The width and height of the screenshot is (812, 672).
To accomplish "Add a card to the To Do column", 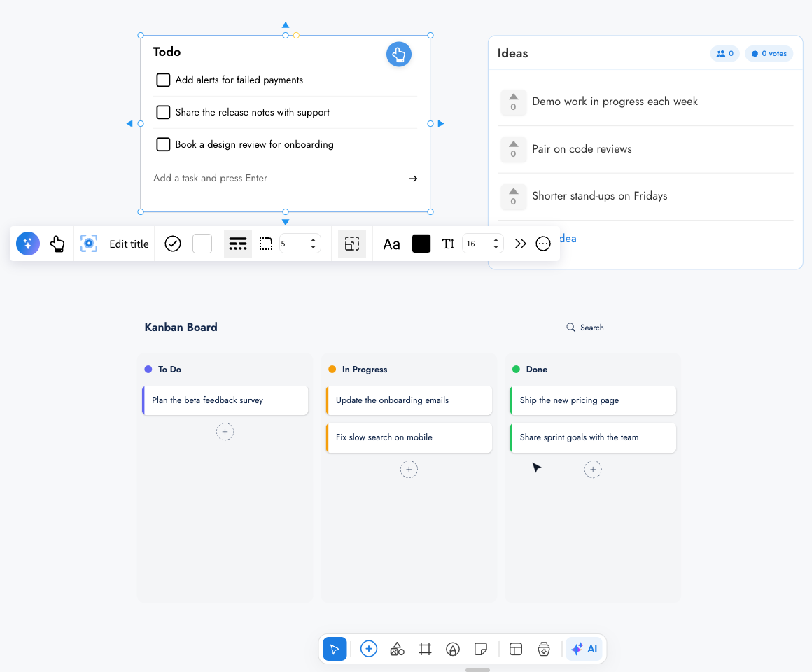I will pyautogui.click(x=225, y=432).
